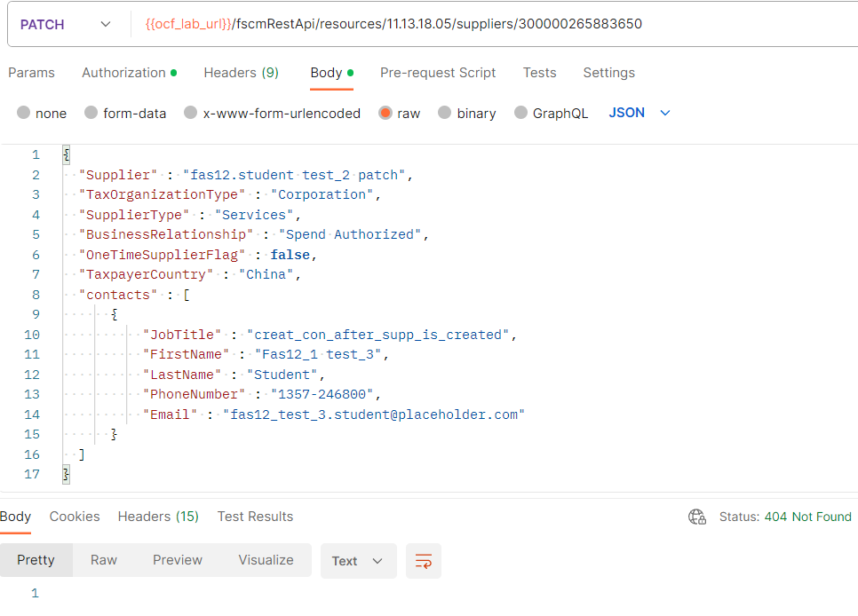This screenshot has height=616, width=858.
Task: Click the 404 Not Found status
Action: (x=807, y=517)
